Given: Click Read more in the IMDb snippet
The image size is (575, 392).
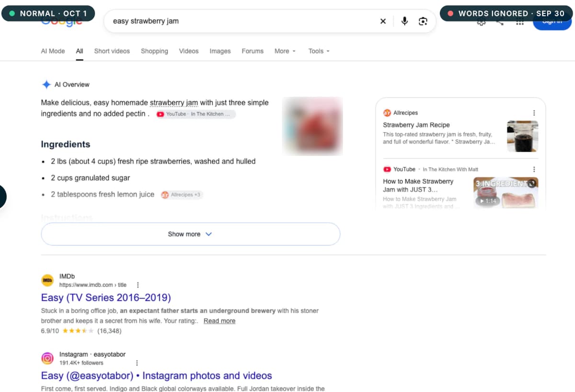Looking at the screenshot, I should pyautogui.click(x=219, y=321).
